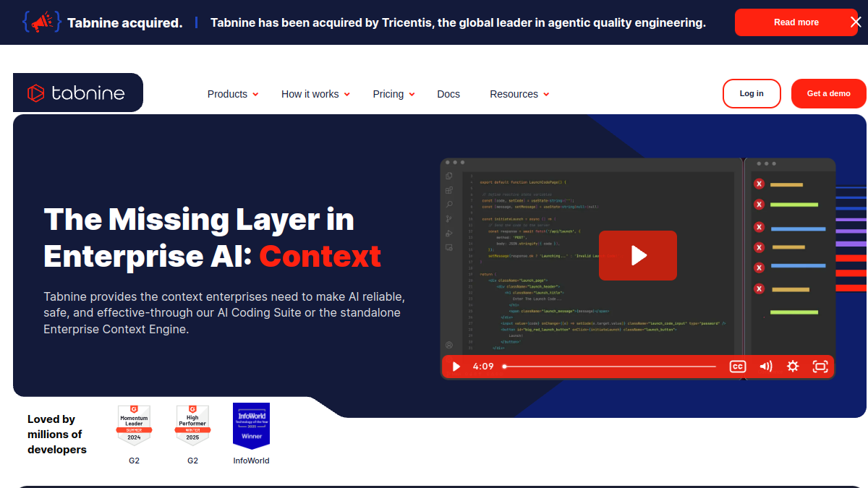Dismiss the announcement banner with the X
The width and height of the screenshot is (868, 488).
click(x=856, y=22)
